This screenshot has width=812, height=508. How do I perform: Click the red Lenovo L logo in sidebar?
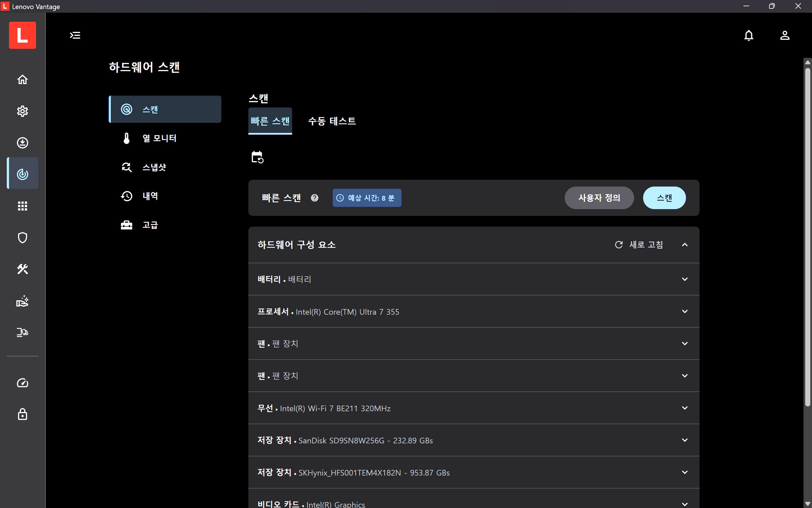(x=22, y=35)
